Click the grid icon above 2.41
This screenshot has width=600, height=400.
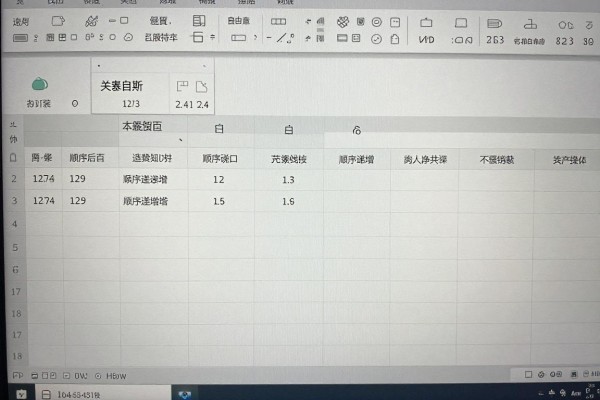182,86
